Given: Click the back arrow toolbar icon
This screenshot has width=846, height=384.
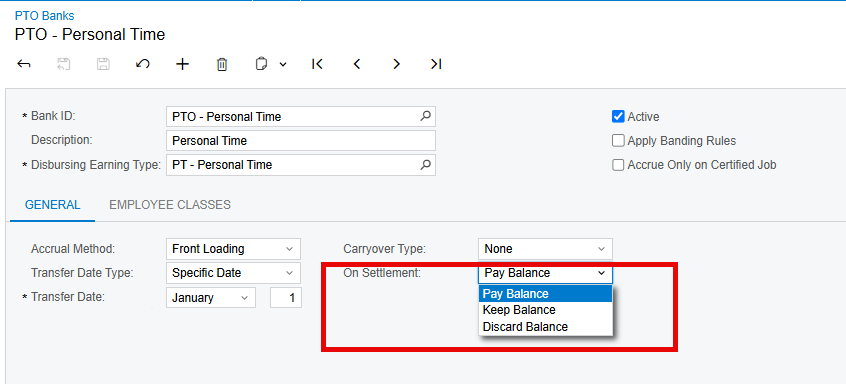Looking at the screenshot, I should point(24,64).
